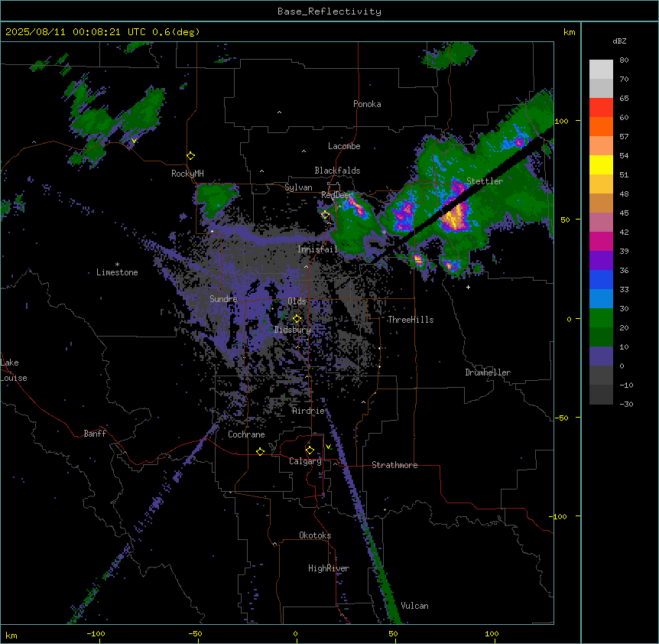The height and width of the screenshot is (644, 659).
Task: Click the Sylvan label
Action: pos(298,187)
